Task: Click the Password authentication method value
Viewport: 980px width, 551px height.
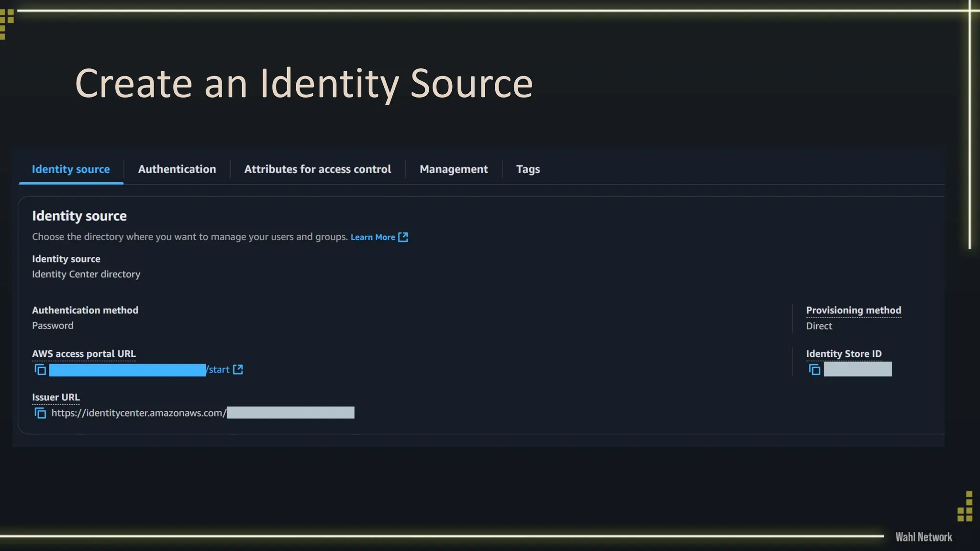Action: [x=53, y=326]
